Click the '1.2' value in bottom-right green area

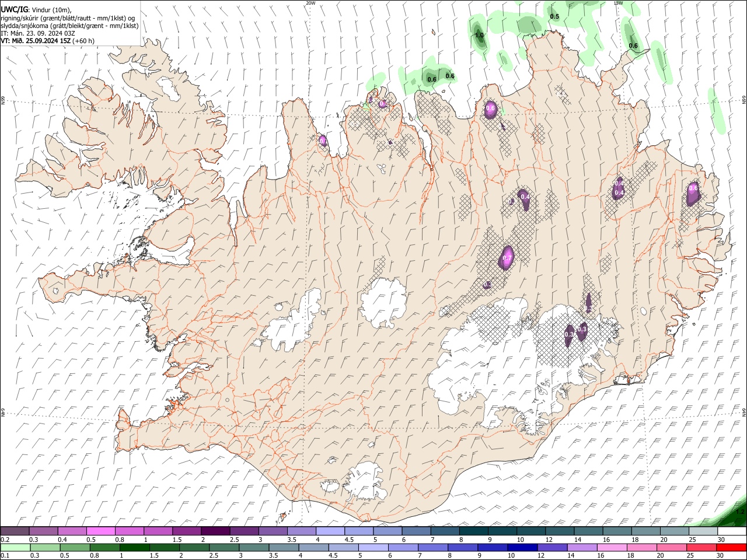740,511
